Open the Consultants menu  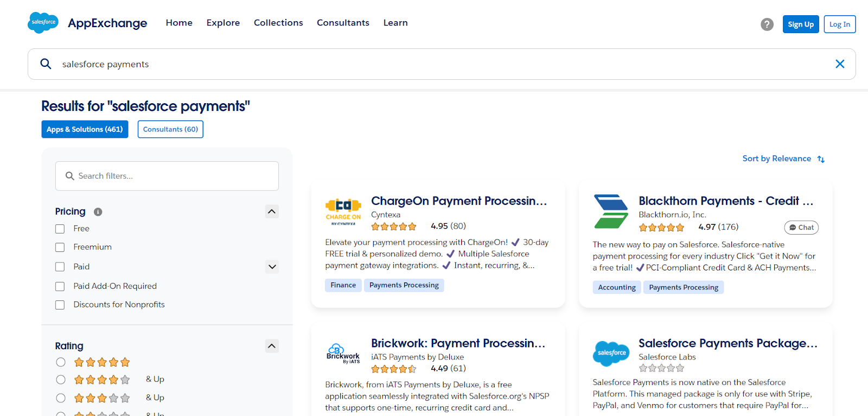tap(343, 23)
